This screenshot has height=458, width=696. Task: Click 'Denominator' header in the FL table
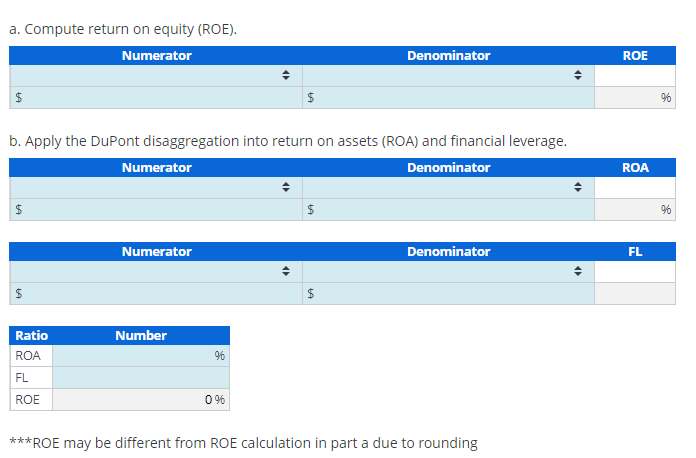(x=449, y=252)
